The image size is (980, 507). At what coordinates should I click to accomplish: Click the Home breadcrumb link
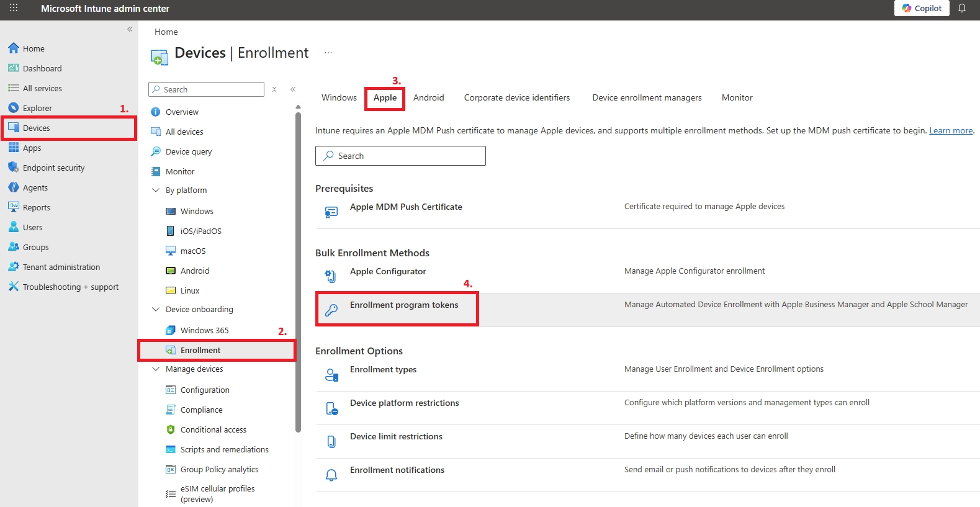(166, 32)
